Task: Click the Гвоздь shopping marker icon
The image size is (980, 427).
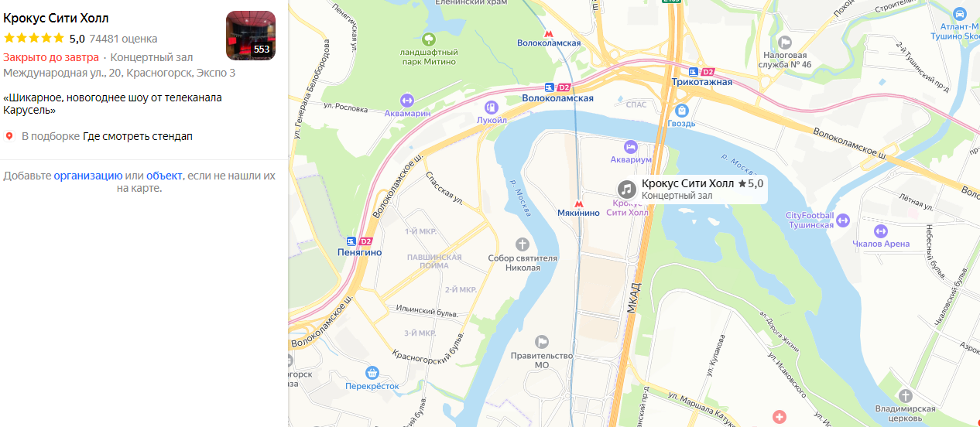Action: pyautogui.click(x=681, y=111)
